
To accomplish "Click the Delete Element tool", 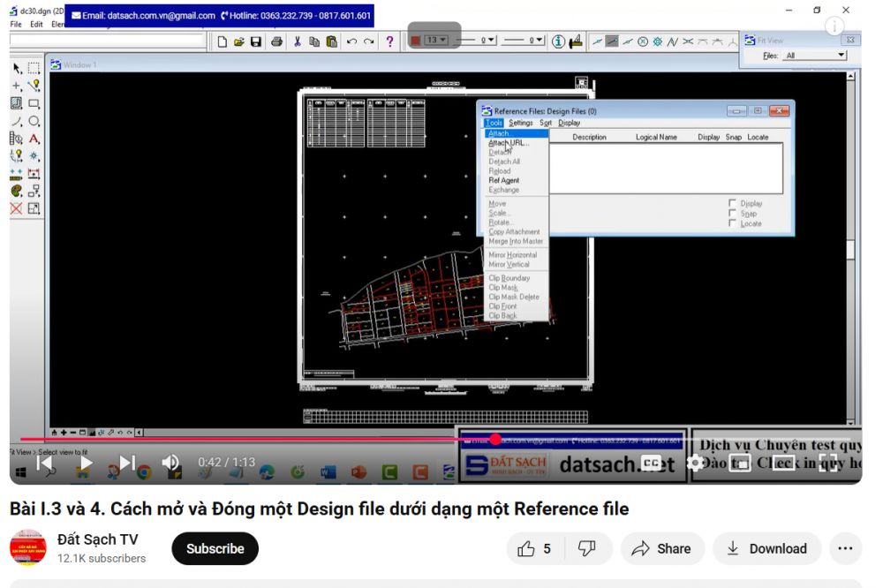I will point(16,209).
